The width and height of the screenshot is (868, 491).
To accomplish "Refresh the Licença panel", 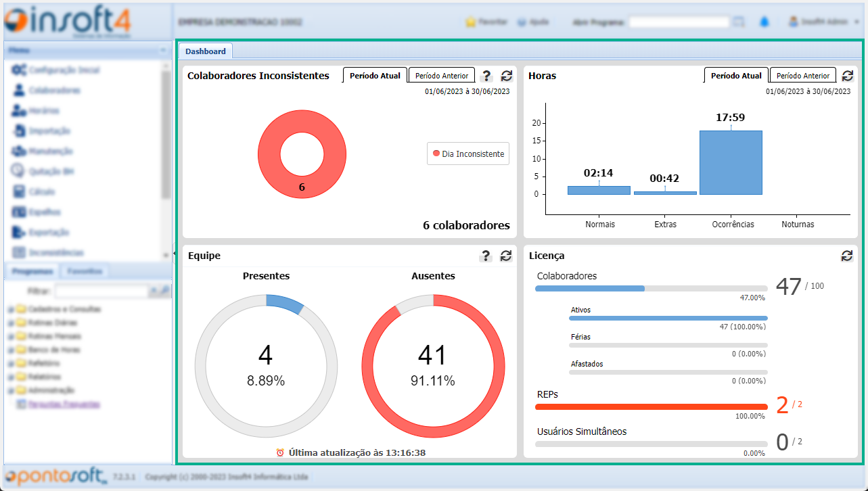I will pos(847,256).
